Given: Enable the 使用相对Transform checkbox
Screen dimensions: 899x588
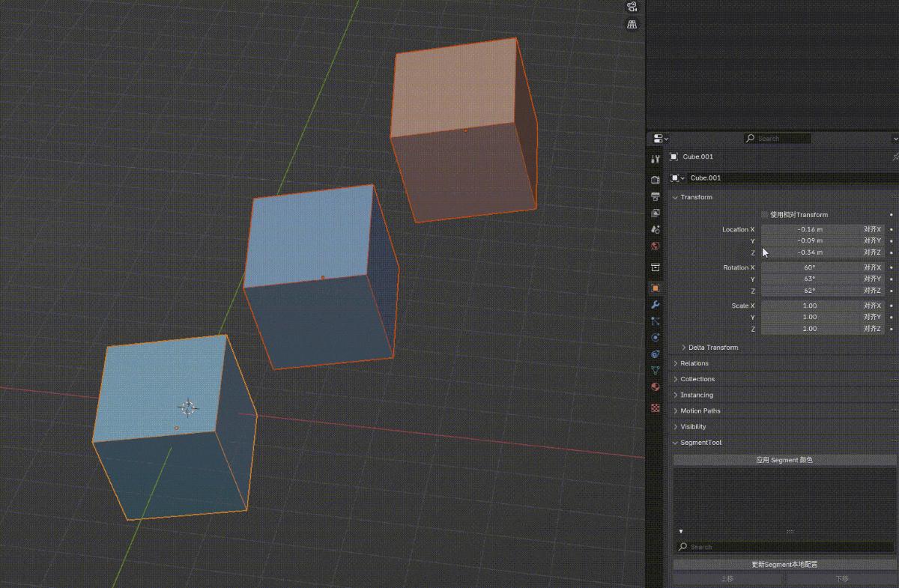Looking at the screenshot, I should [763, 214].
